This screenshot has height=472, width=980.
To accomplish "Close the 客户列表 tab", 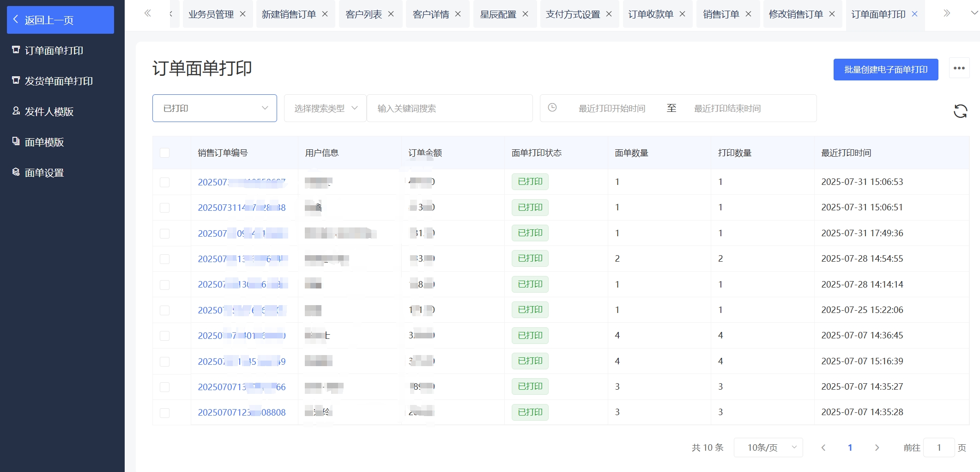I will coord(391,14).
